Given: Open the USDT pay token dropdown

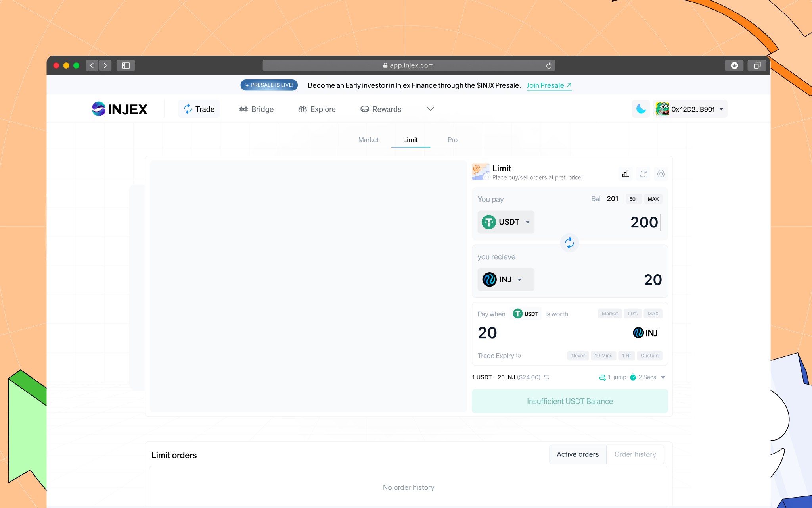Looking at the screenshot, I should pos(506,222).
